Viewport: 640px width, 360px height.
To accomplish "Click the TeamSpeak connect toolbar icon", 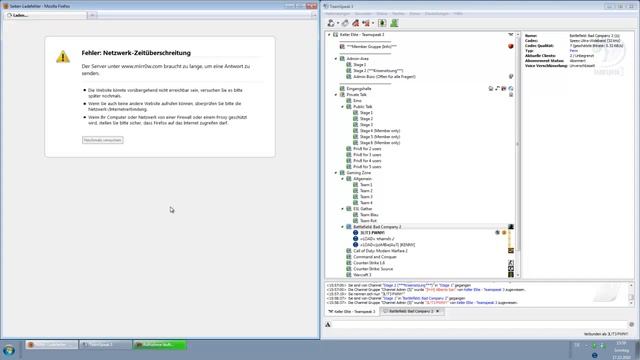I will pos(331,23).
